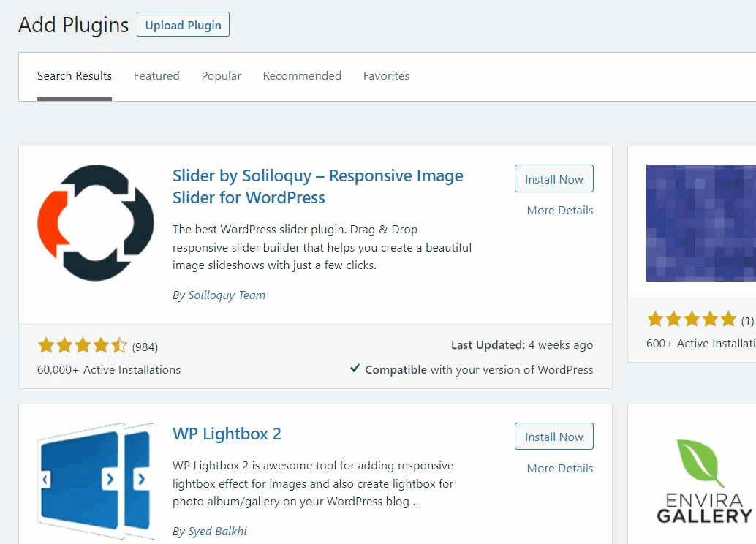Open the Syed Balkhi author link
The image size is (756, 544).
(217, 532)
